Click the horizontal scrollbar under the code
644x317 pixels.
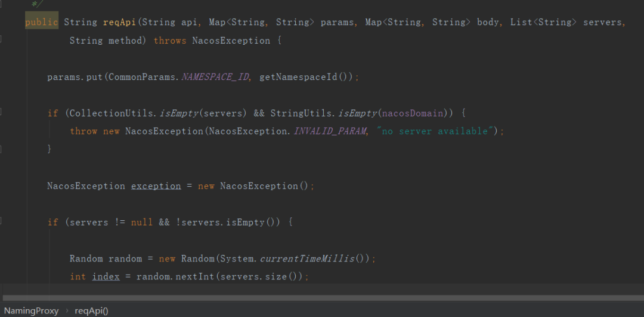(322, 298)
